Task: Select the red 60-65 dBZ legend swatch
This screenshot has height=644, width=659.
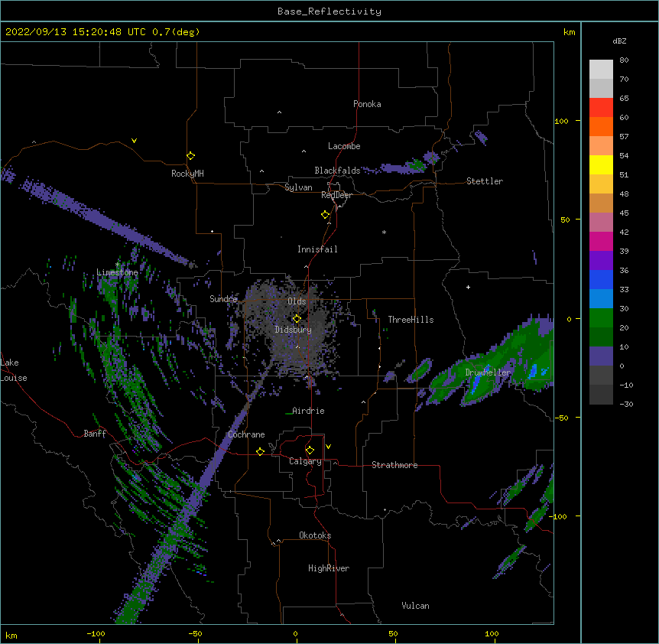Action: 601,107
